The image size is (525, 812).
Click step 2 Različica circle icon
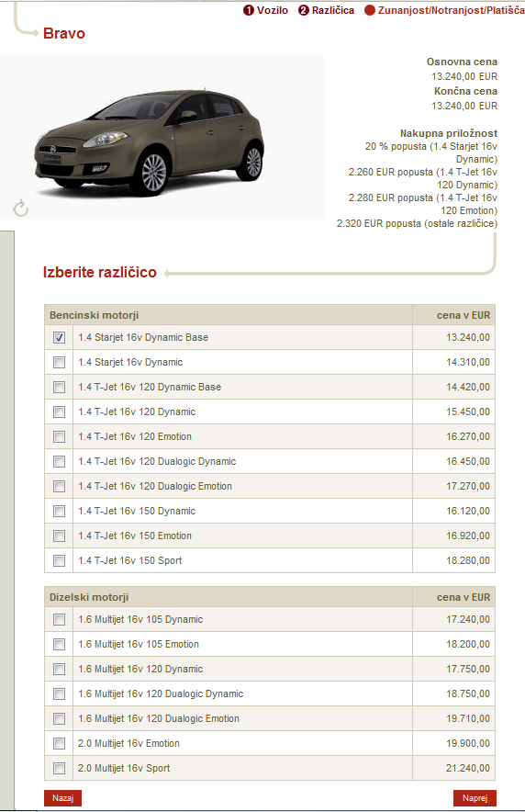(303, 10)
